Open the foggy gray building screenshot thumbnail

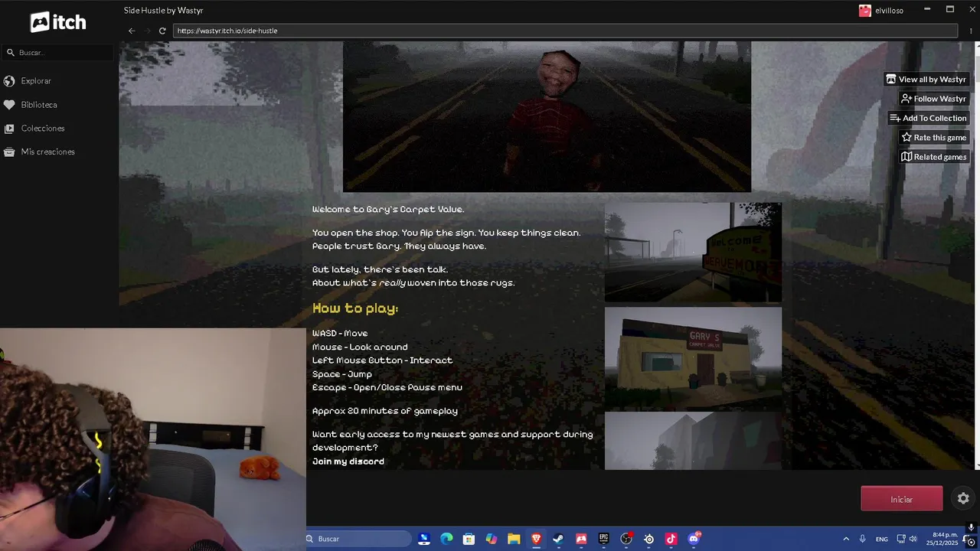coord(693,441)
